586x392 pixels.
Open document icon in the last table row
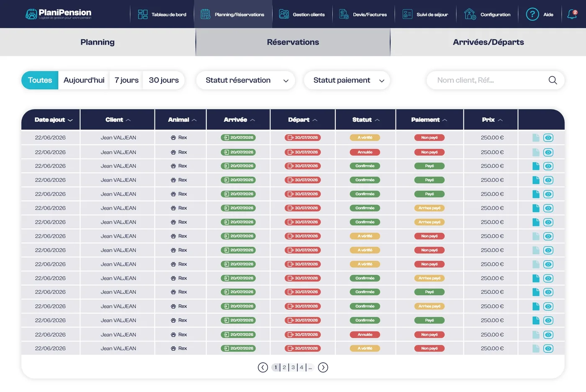536,348
